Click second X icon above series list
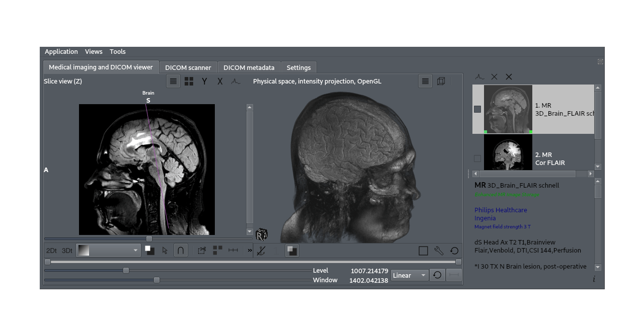The image size is (644, 322). 509,76
